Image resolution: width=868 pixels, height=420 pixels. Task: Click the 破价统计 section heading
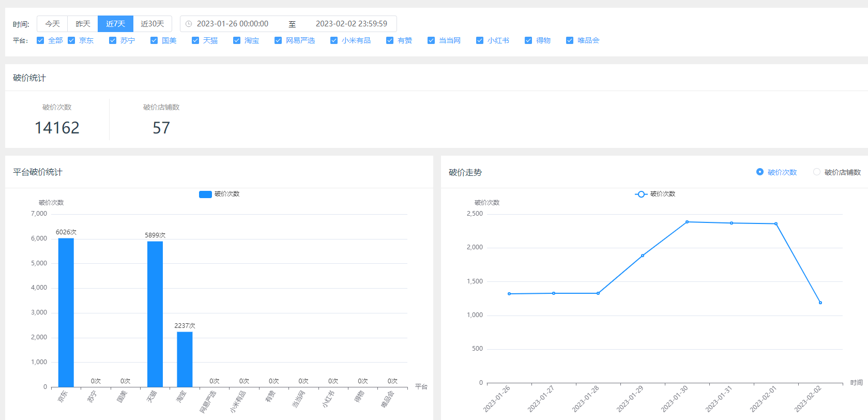[x=29, y=78]
